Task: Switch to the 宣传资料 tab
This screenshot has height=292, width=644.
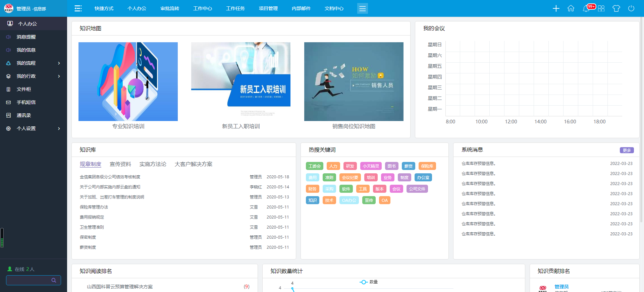Action: coord(120,164)
